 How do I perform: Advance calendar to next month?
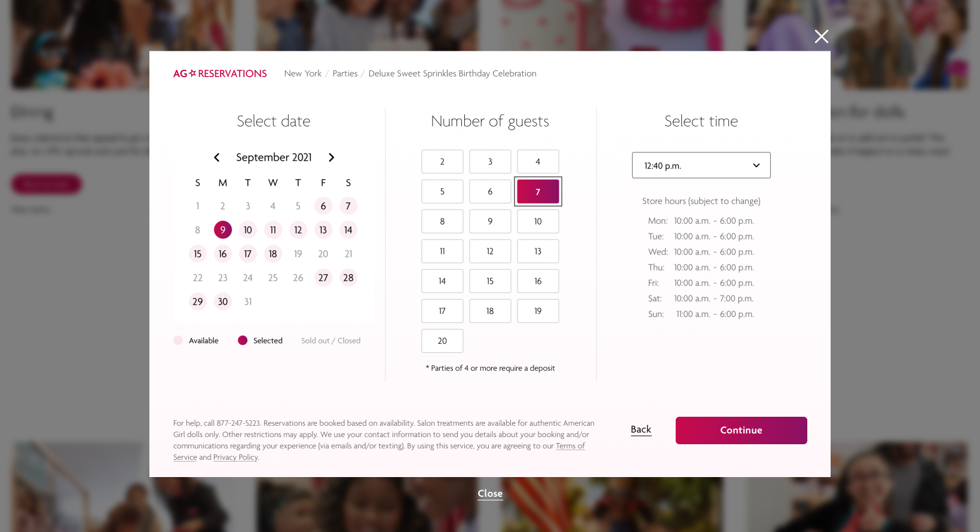click(x=332, y=158)
